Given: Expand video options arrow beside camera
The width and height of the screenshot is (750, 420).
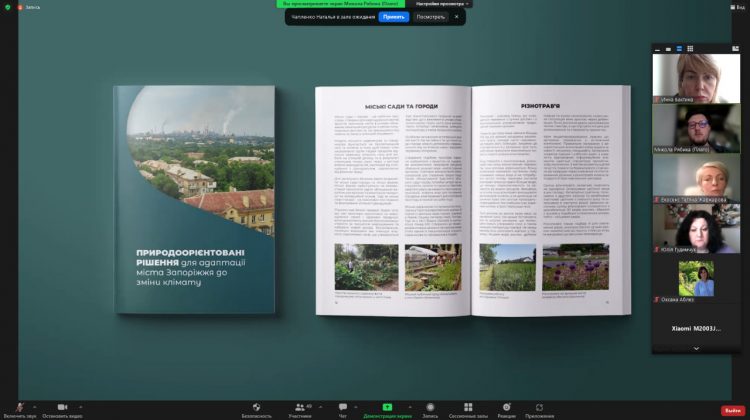Looking at the screenshot, I should tap(81, 404).
